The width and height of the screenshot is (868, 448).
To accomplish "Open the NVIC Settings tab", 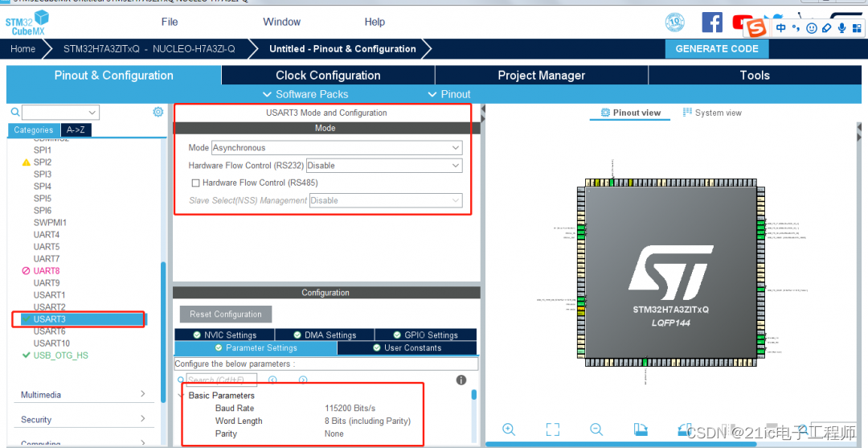I will [x=224, y=335].
